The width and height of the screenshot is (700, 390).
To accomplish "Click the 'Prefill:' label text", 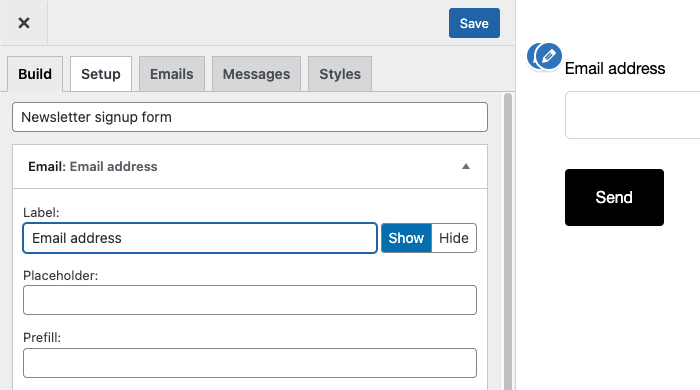I will (x=42, y=338).
